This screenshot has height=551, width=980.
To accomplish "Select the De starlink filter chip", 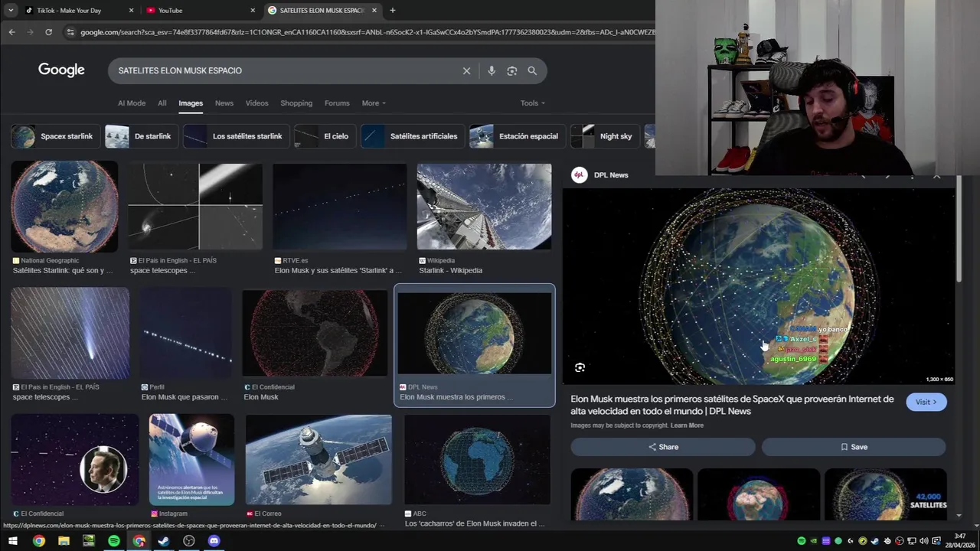I will [x=142, y=136].
